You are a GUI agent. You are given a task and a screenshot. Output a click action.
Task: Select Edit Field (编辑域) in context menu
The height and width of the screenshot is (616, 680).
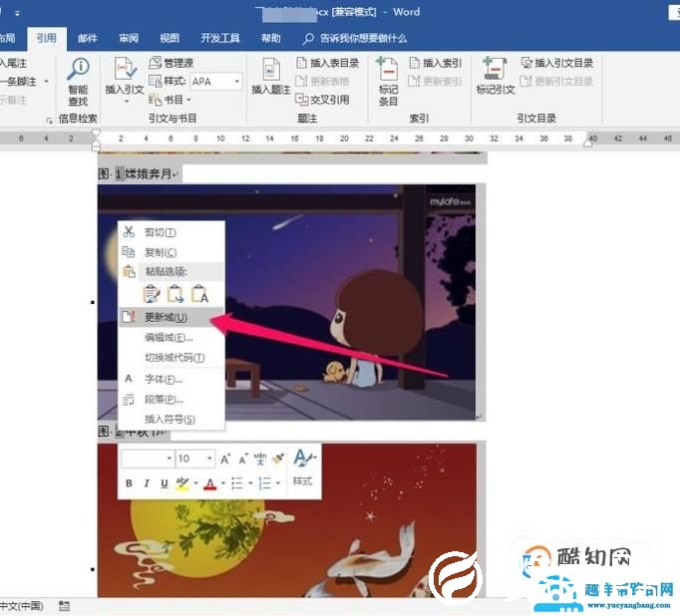click(171, 337)
